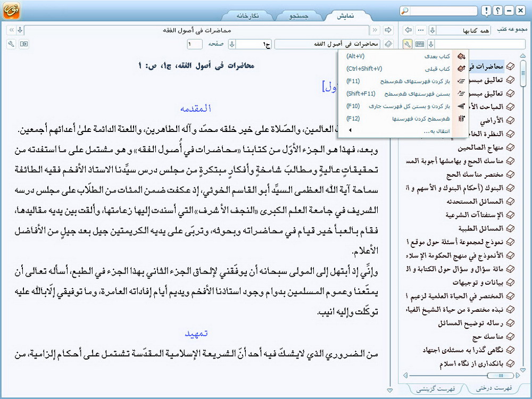Click the submenu arrow on the انتقال به row
Viewport: 532px width, 399px height.
[x=350, y=130]
